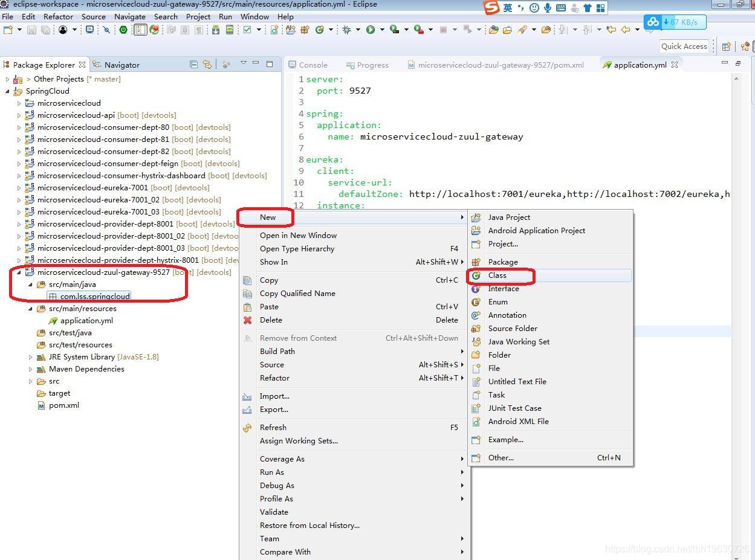Switch to the microservicecloud-zuul-gateway-9527/pom.xml editor tab
Viewport: 755px width, 560px height.
click(x=496, y=65)
